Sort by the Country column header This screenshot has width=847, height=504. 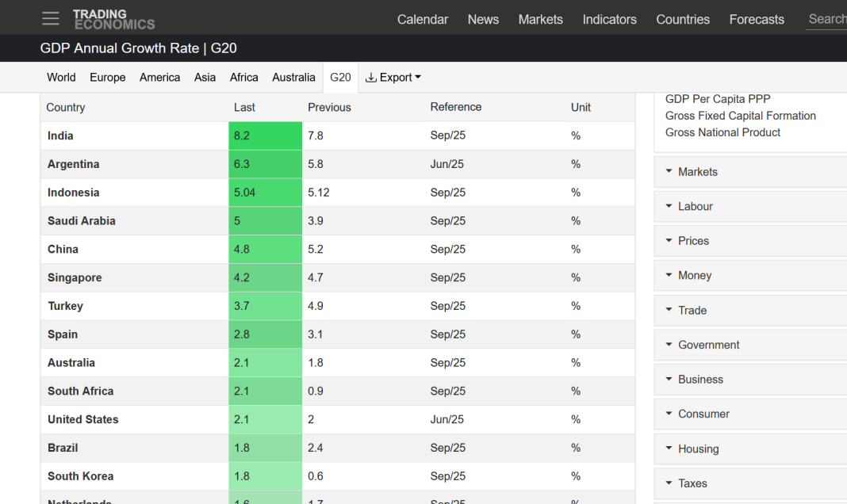click(66, 108)
